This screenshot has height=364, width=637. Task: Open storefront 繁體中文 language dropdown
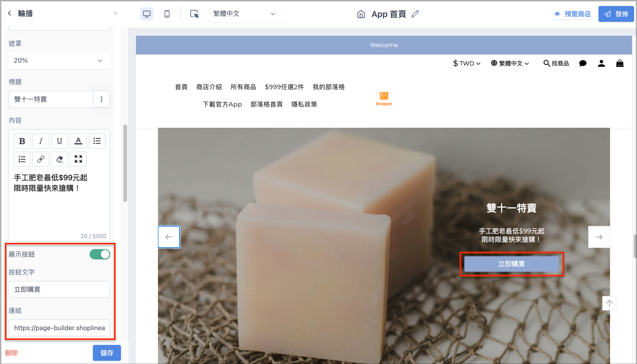click(510, 63)
